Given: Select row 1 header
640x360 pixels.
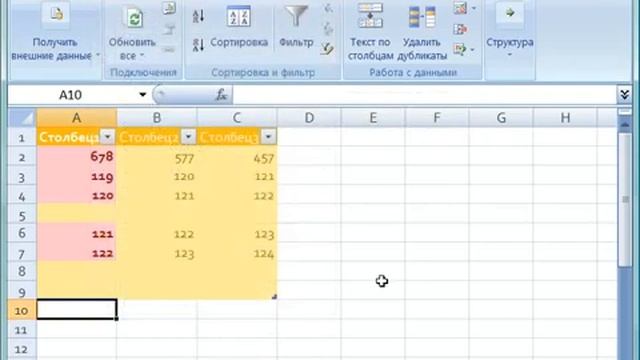Looking at the screenshot, I should (22, 138).
